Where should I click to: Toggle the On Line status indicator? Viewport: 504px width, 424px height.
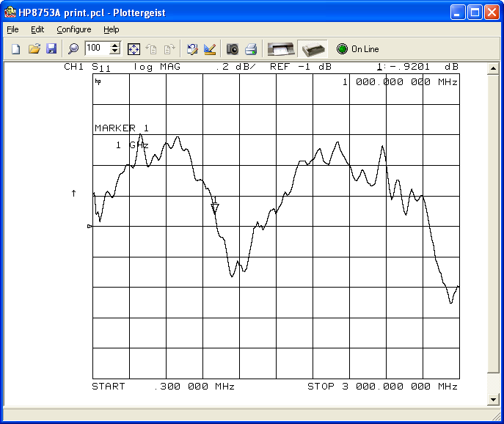tap(342, 49)
